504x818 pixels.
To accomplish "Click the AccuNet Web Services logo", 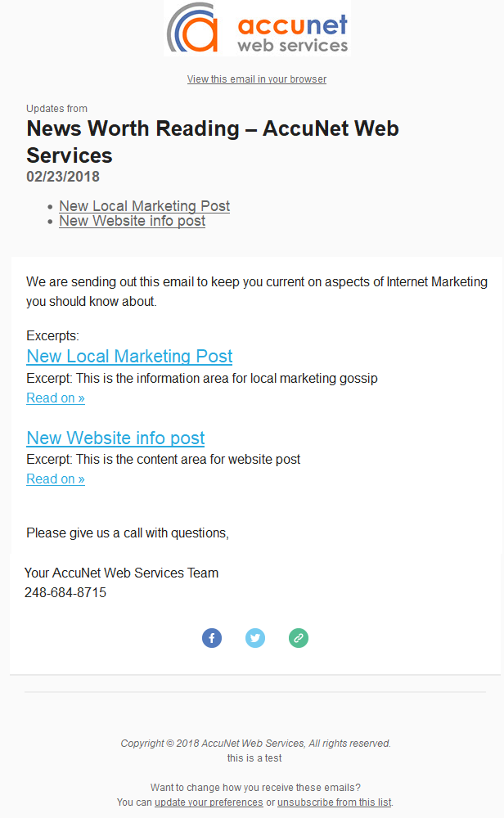I will click(257, 28).
